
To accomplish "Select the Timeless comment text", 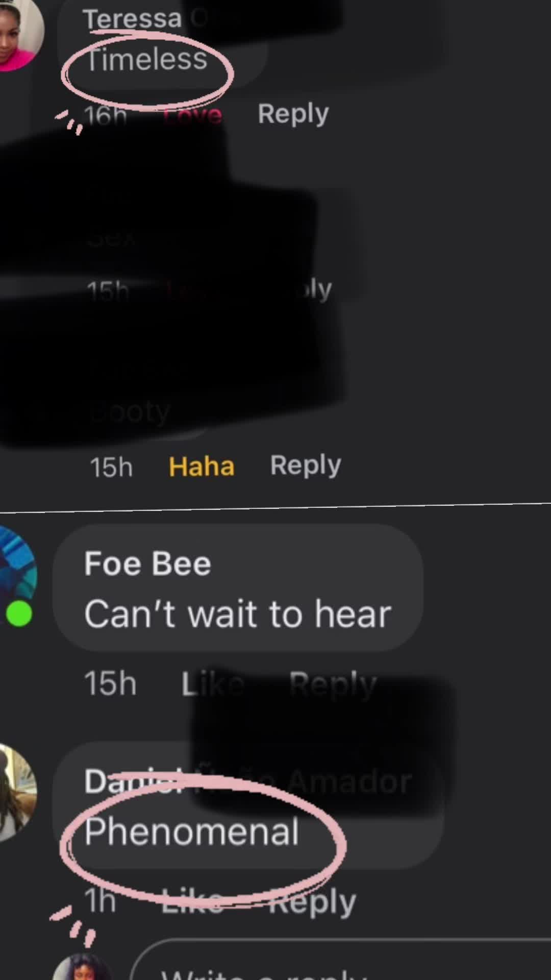I will click(x=147, y=59).
